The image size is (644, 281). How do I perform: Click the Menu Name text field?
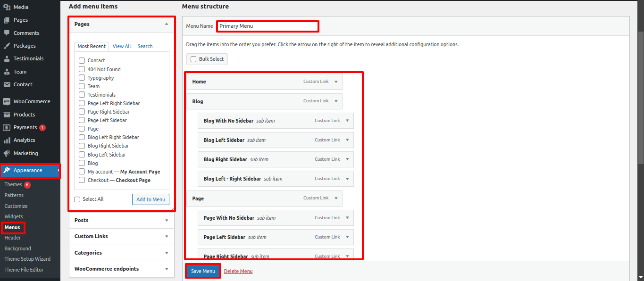coord(268,26)
